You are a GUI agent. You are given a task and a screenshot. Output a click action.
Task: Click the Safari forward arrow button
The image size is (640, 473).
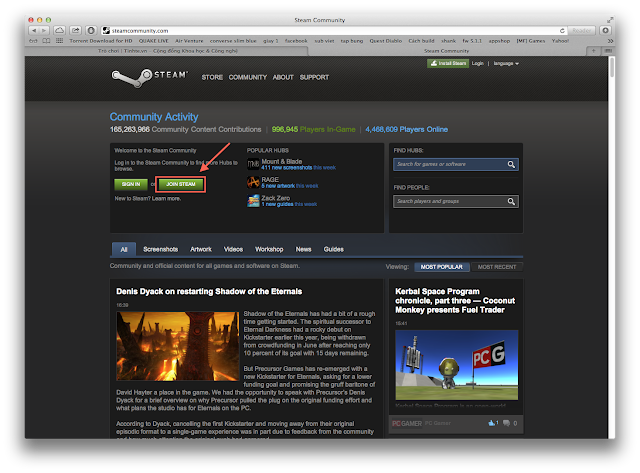pyautogui.click(x=44, y=30)
